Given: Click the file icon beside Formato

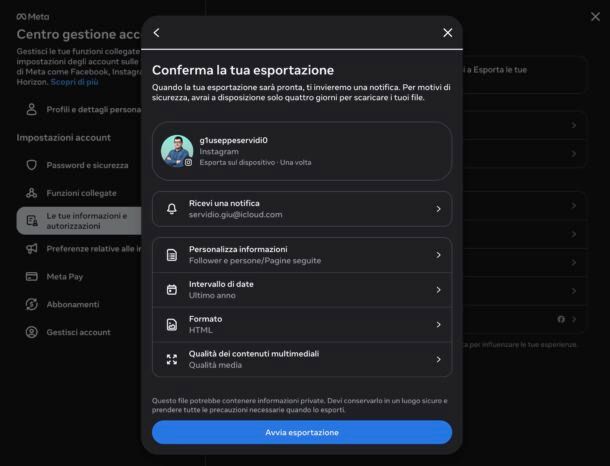Looking at the screenshot, I should pos(172,324).
